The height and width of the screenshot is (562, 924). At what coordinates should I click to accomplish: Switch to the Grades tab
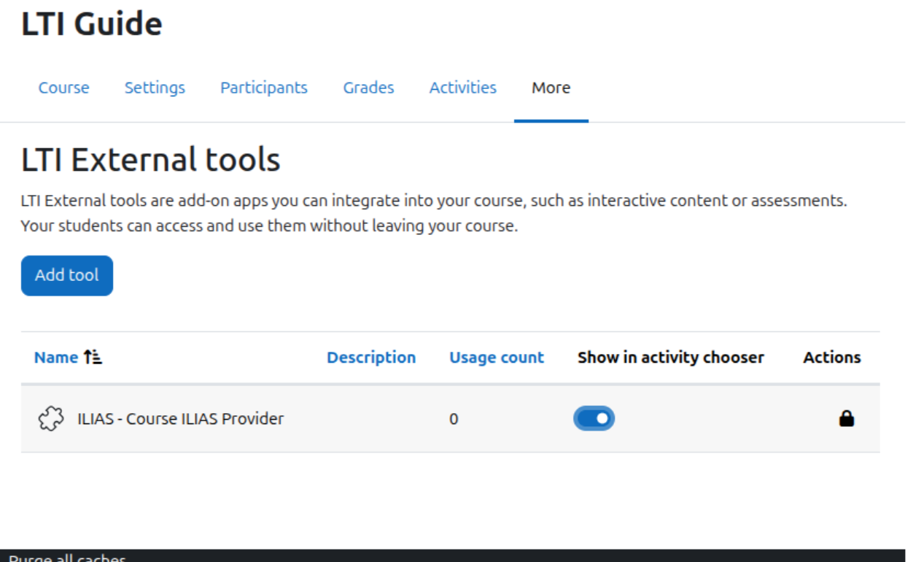click(368, 88)
